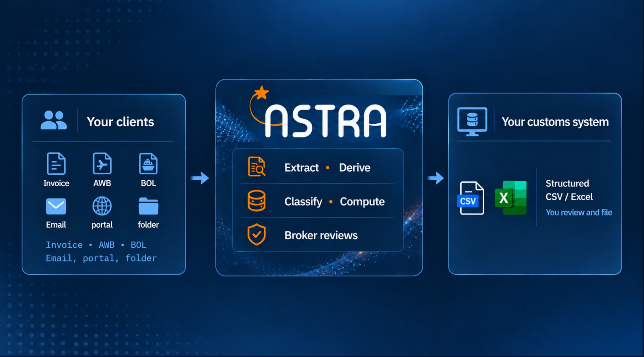The width and height of the screenshot is (644, 357).
Task: Click the Broker reviews shield icon
Action: pyautogui.click(x=257, y=234)
